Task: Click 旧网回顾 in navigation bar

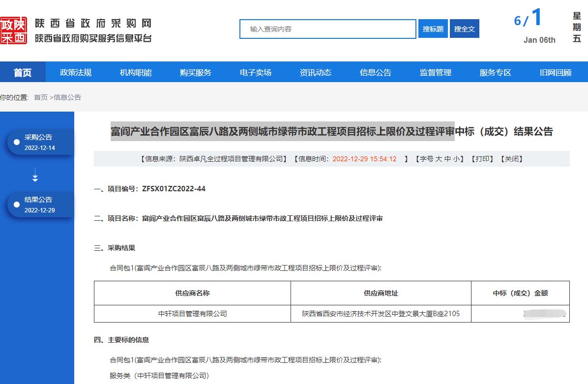Action: tap(556, 72)
